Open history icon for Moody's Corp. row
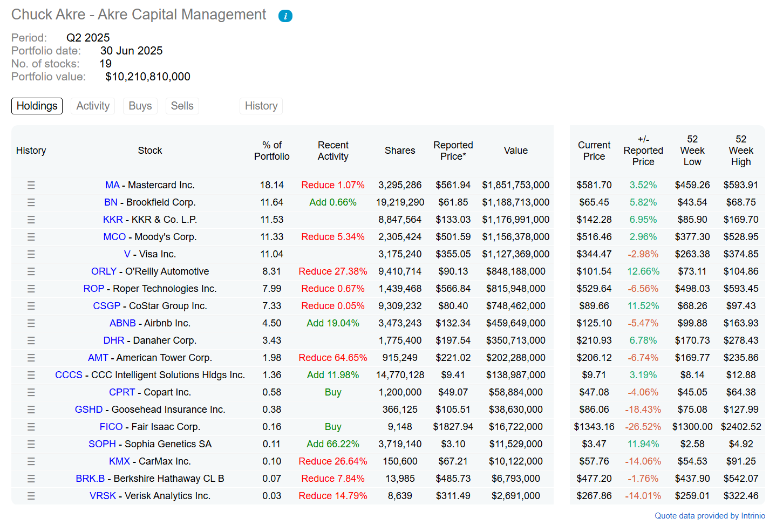783x532 pixels. pyautogui.click(x=31, y=237)
